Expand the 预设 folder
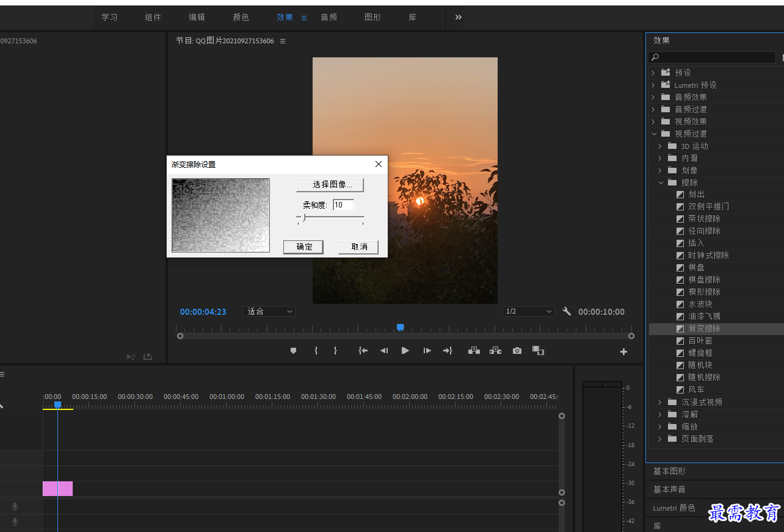Image resolution: width=784 pixels, height=532 pixels. tap(653, 73)
